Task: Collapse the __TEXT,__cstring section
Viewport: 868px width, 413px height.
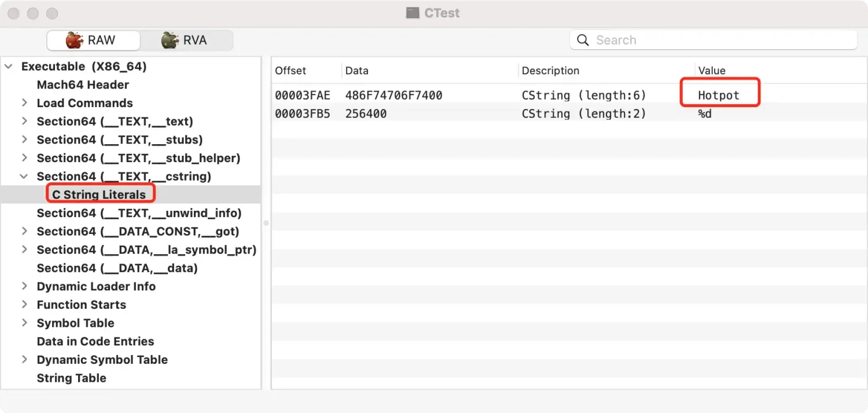Action: 24,177
